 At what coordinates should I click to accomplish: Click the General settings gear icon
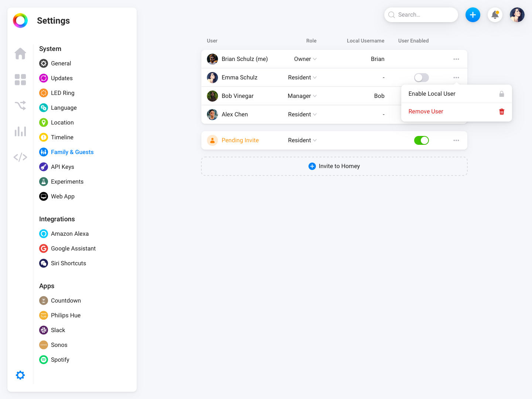pyautogui.click(x=44, y=63)
